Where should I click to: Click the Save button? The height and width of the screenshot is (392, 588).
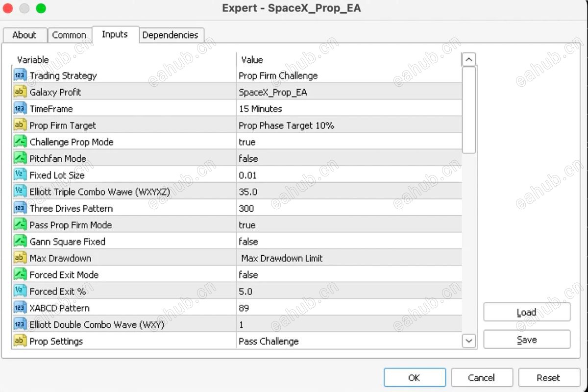tap(527, 340)
